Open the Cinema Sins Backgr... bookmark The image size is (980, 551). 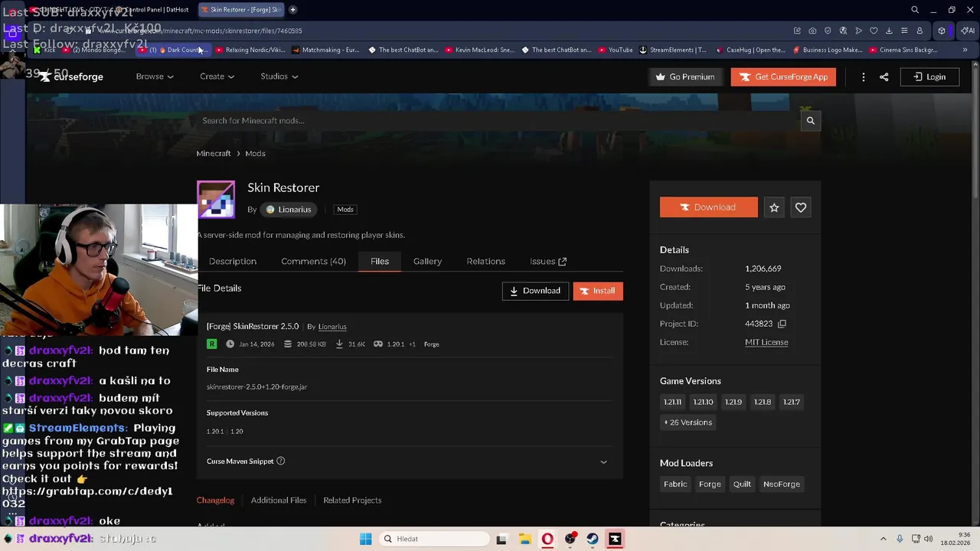903,50
